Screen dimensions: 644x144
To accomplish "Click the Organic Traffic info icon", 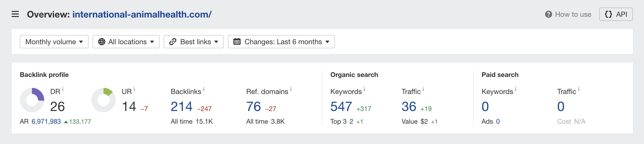I will (x=423, y=89).
